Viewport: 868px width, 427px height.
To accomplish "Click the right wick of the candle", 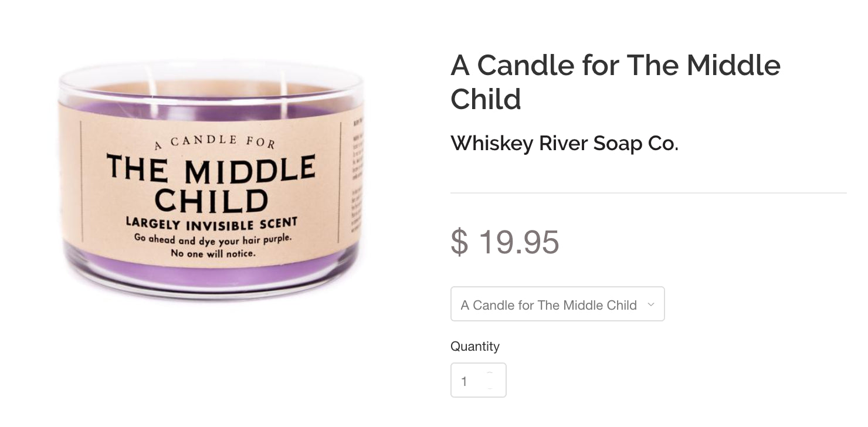I will pyautogui.click(x=284, y=91).
